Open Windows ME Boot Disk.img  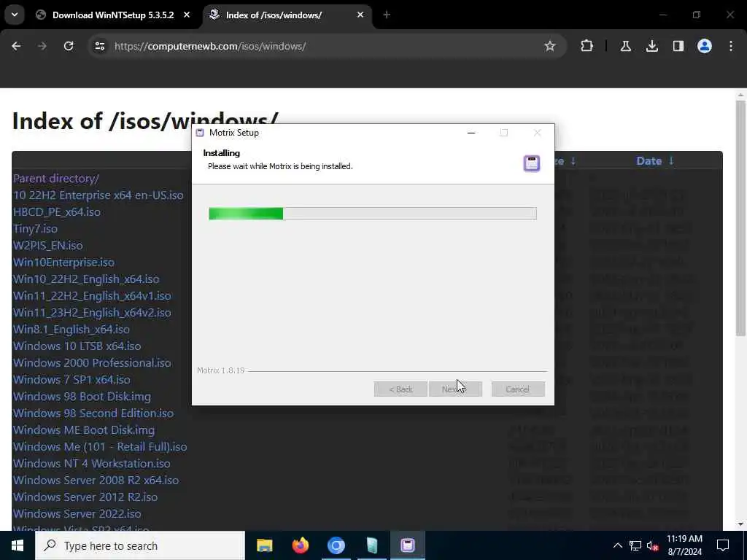click(84, 430)
